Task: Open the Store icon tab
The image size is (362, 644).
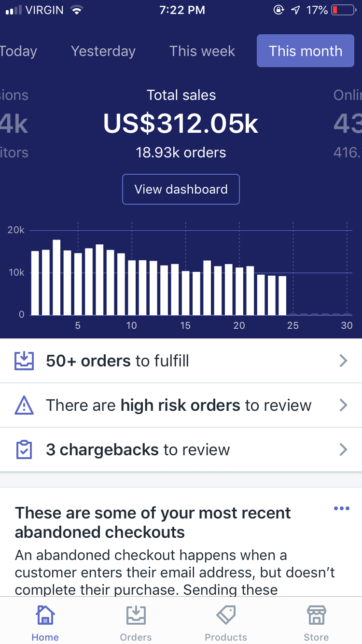Action: coord(316,616)
